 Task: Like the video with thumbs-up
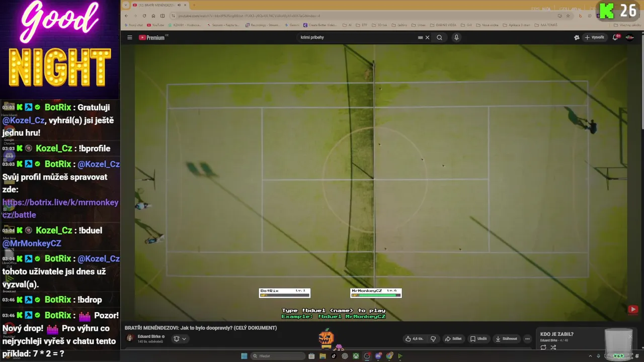415,339
